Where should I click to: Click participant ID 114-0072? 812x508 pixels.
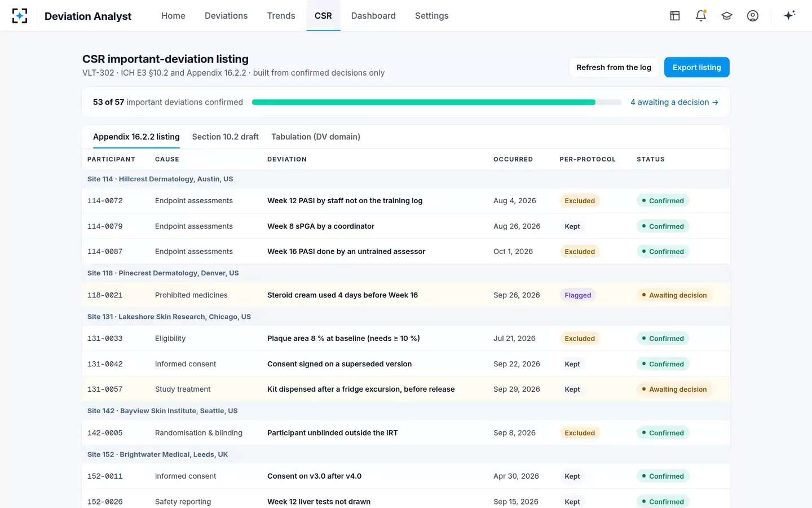105,201
